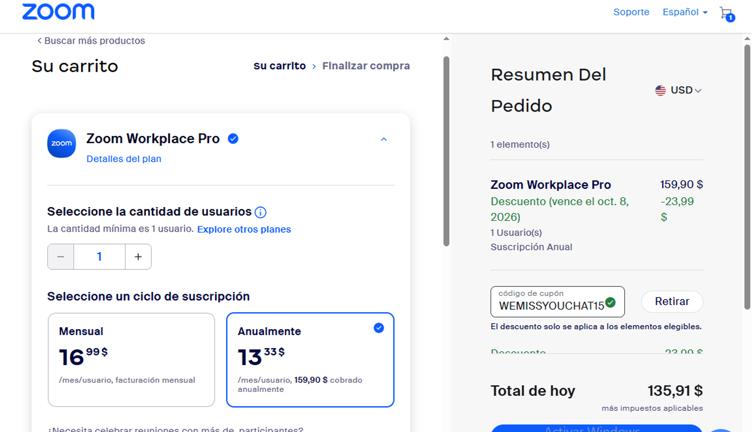Open the Español language dropdown

coord(685,12)
